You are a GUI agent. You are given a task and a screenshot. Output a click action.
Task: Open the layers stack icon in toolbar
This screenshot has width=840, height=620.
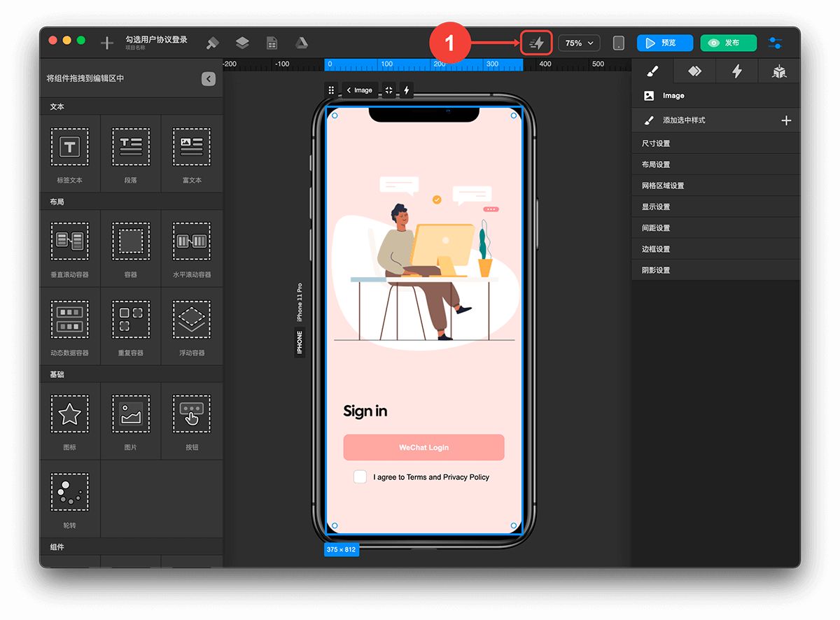pos(242,43)
